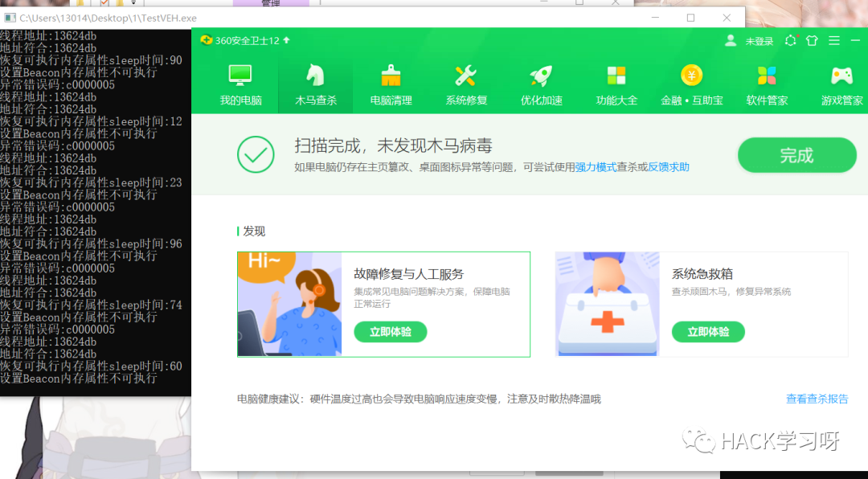The image size is (868, 479).
Task: Click the 未登录 login text
Action: click(759, 41)
